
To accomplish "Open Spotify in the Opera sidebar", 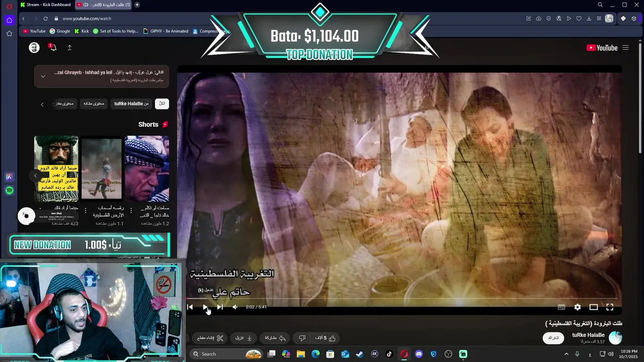I will [9, 191].
